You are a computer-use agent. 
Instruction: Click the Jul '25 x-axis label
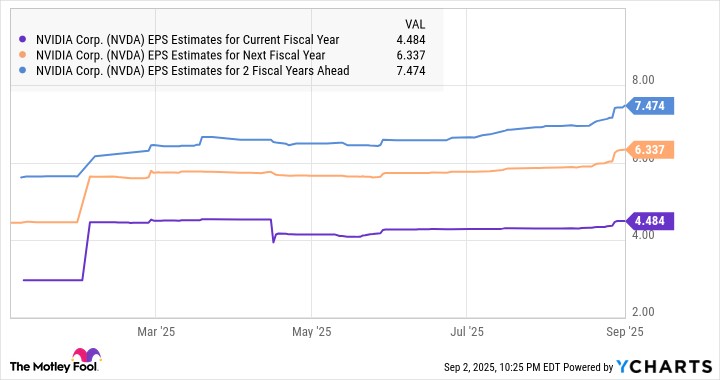(x=467, y=332)
